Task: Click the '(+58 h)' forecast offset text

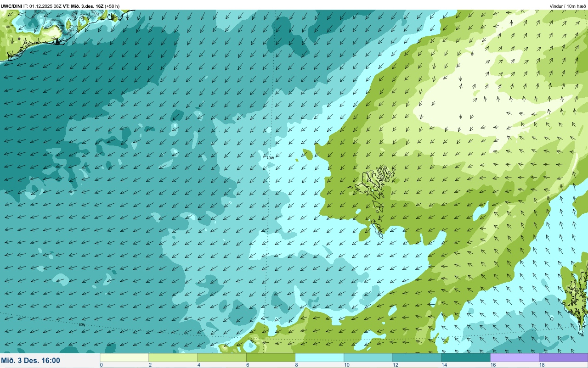Action: 112,6
